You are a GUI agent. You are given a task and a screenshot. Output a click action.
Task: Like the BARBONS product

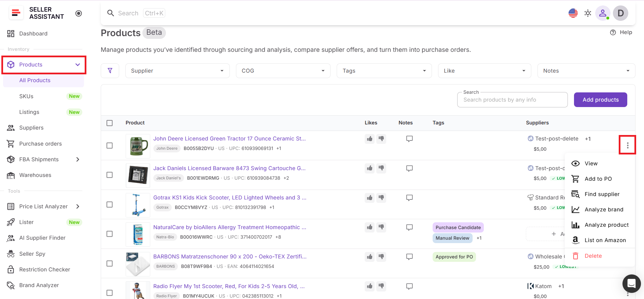pyautogui.click(x=369, y=257)
